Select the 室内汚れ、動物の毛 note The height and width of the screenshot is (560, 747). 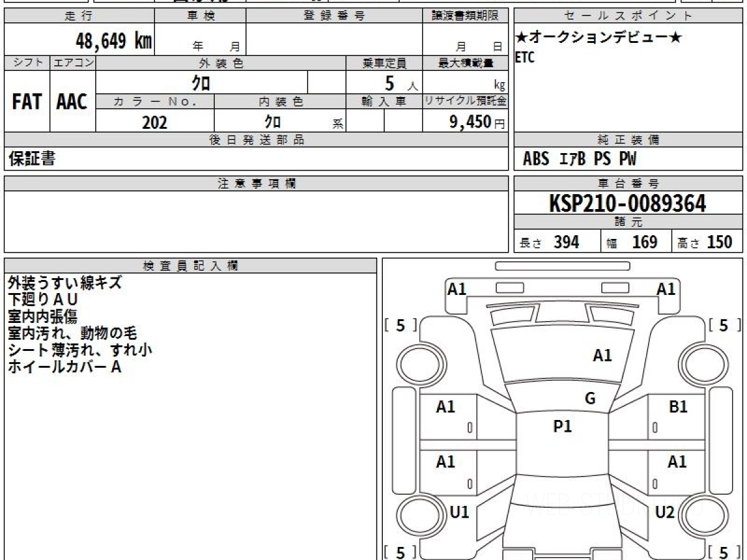coord(72,333)
